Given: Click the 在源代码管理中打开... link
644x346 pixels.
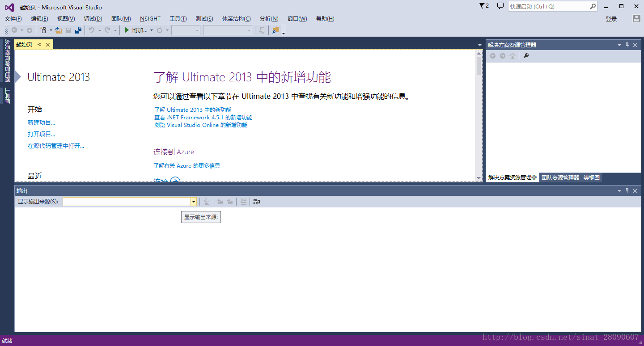Looking at the screenshot, I should [56, 146].
